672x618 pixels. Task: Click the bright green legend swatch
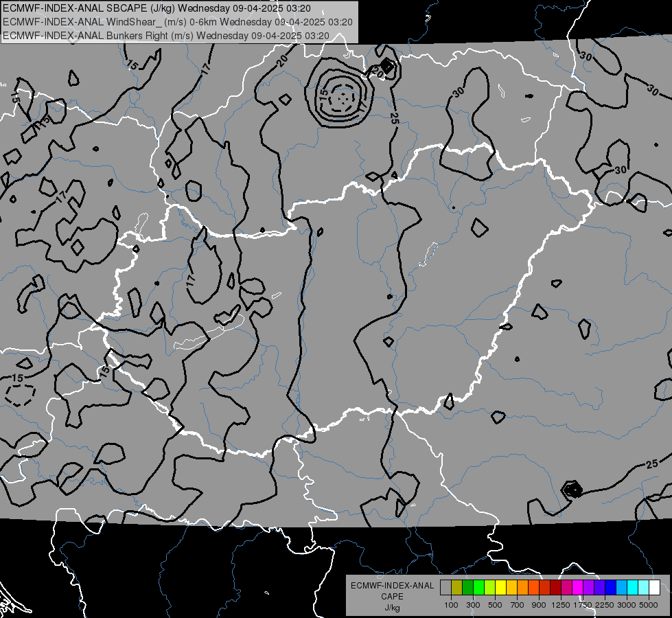click(x=478, y=588)
